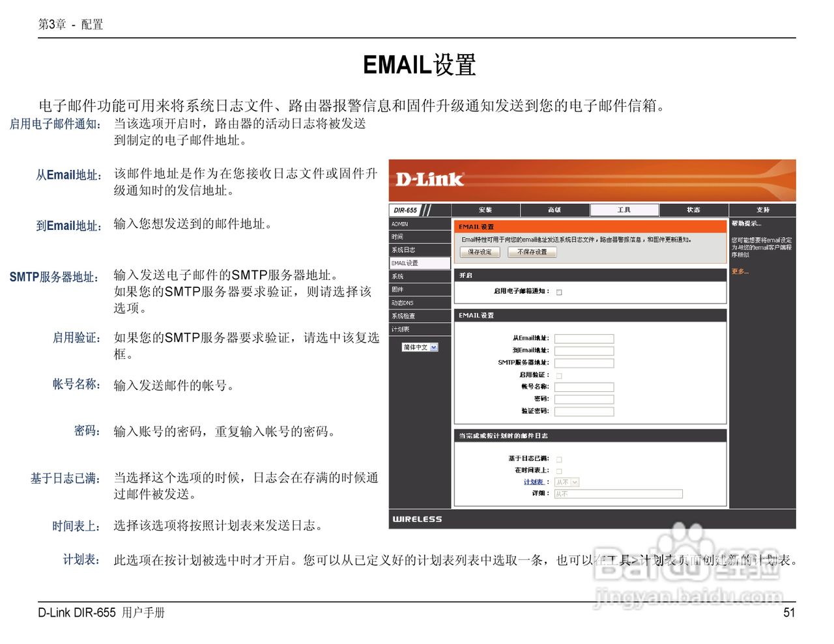Click the 当完成或按计划时的邮件日志 section header

pos(590,436)
